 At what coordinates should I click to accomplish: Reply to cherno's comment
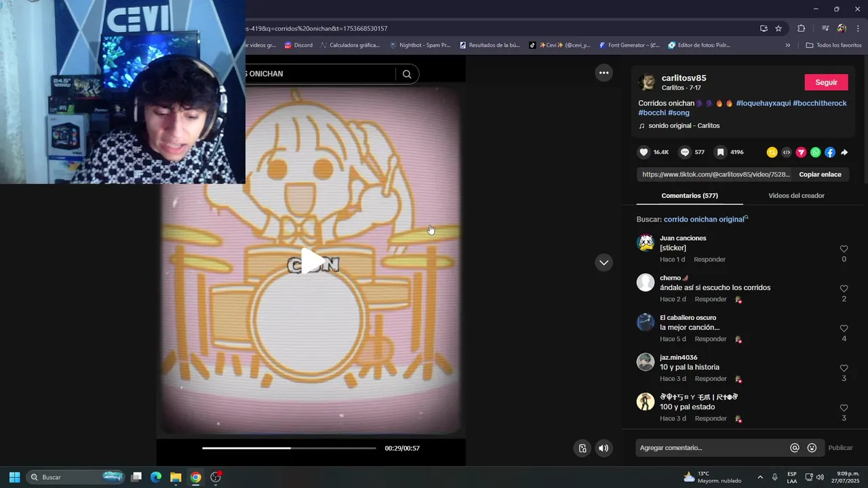(710, 299)
